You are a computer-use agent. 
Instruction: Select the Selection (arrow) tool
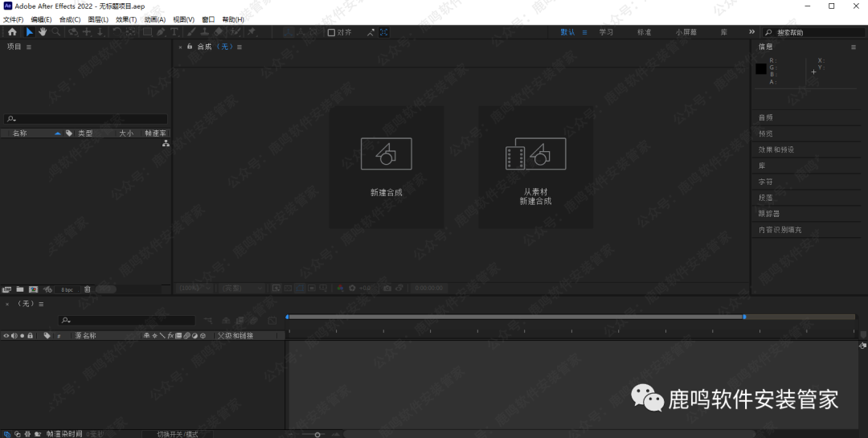coord(30,32)
